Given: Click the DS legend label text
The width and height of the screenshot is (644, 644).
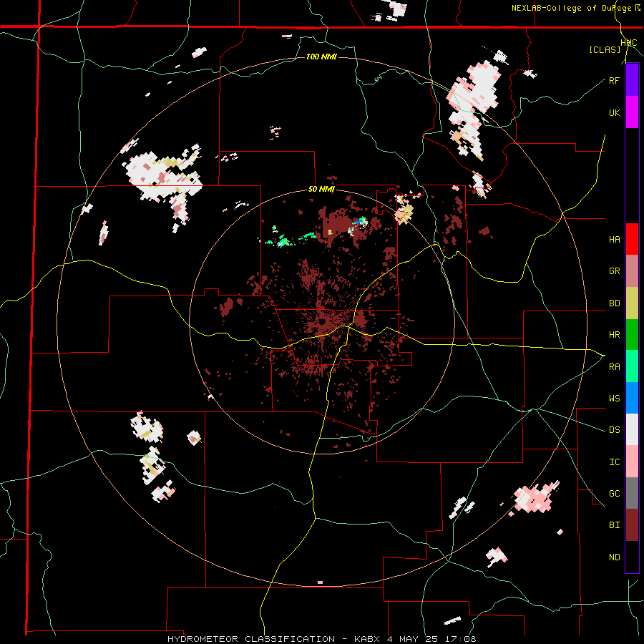Looking at the screenshot, I should pos(614,430).
